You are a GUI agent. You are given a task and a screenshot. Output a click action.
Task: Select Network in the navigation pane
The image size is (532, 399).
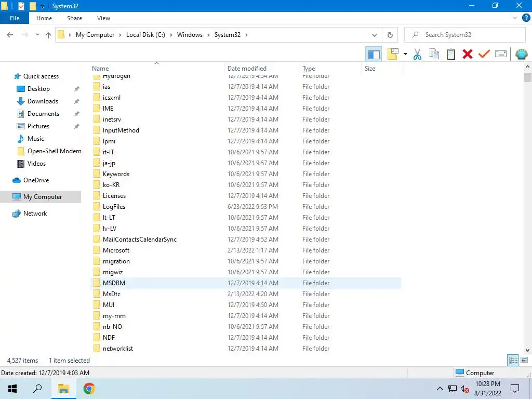[x=35, y=214]
